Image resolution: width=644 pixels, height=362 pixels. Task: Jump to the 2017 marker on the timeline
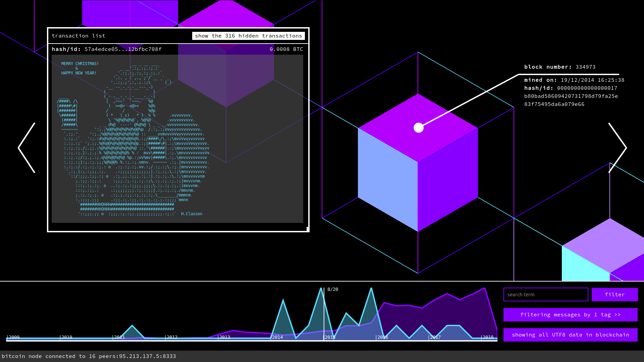(x=435, y=337)
